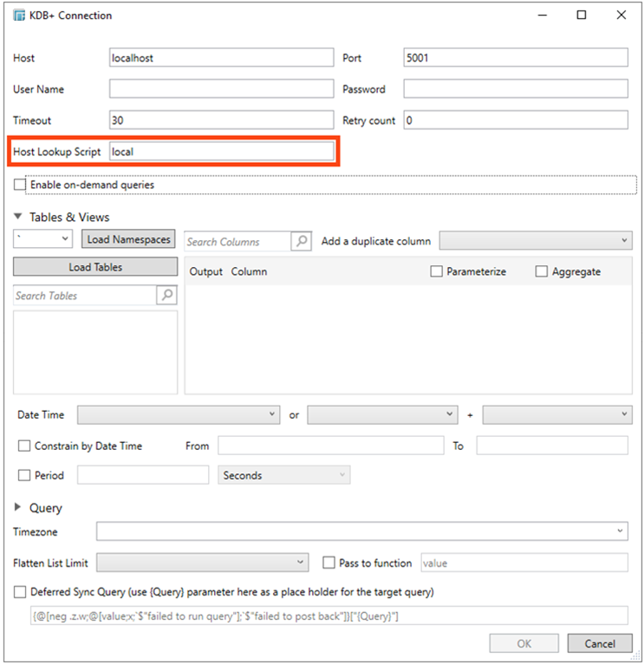
Task: Click the search icon beside Search Tables
Action: (x=166, y=296)
